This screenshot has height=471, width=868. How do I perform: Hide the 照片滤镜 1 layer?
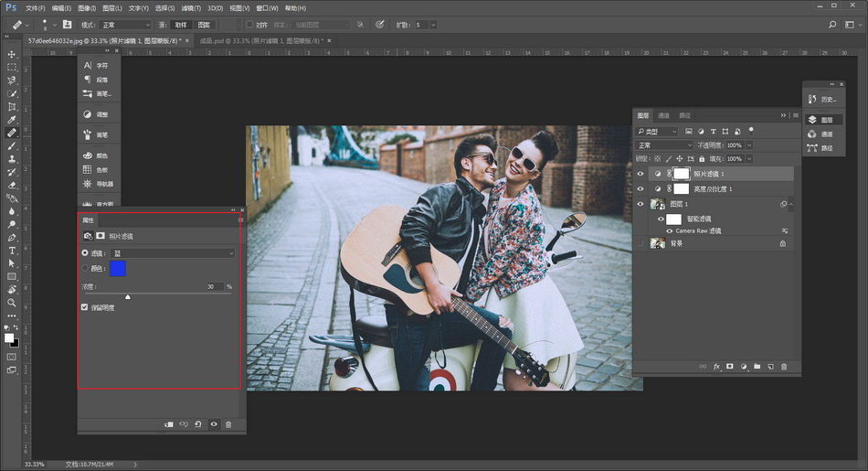pyautogui.click(x=640, y=174)
